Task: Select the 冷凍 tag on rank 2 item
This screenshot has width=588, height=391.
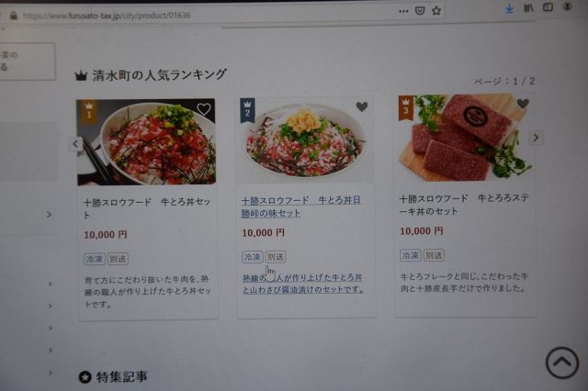Action: (x=253, y=257)
